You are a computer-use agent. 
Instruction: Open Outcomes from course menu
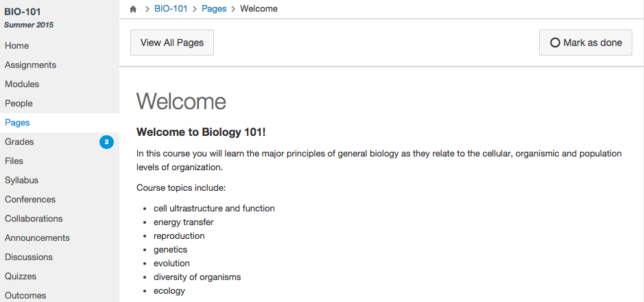pyautogui.click(x=25, y=296)
